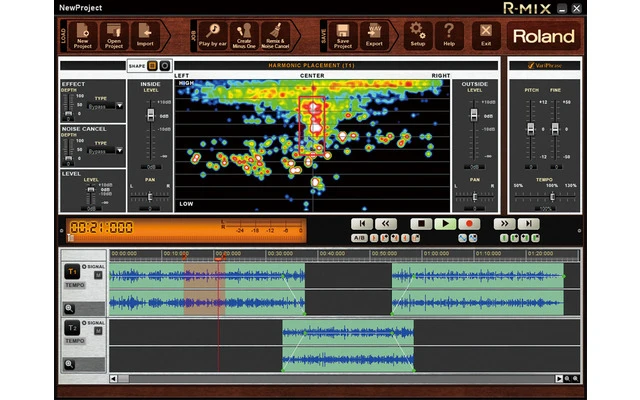Screen dimensions: 640x400
Task: Toggle TEMPO on track T2
Action: 75,341
